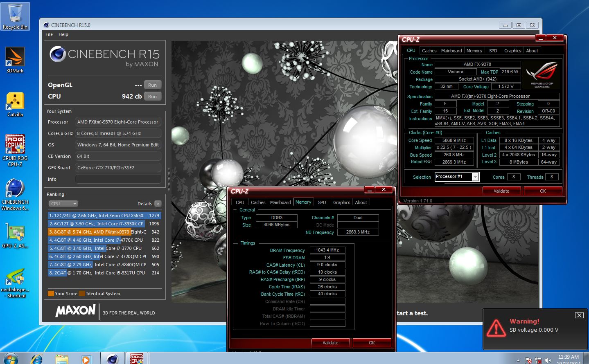Run the OpenGL benchmark
This screenshot has width=589, height=364.
click(153, 85)
